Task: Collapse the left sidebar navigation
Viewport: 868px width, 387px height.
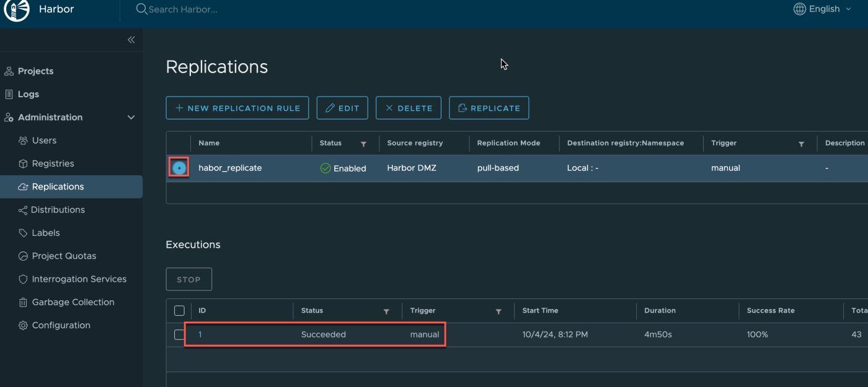Action: [x=131, y=40]
